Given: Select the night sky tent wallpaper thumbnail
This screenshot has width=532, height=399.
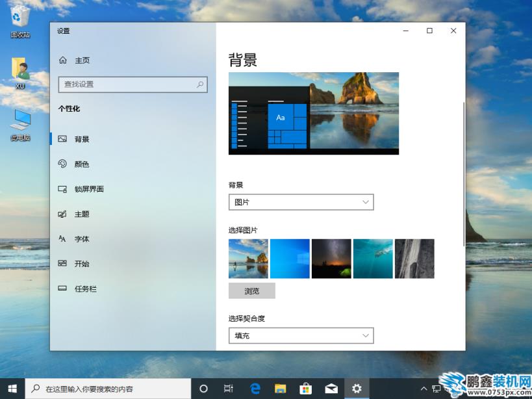Looking at the screenshot, I should [x=331, y=259].
